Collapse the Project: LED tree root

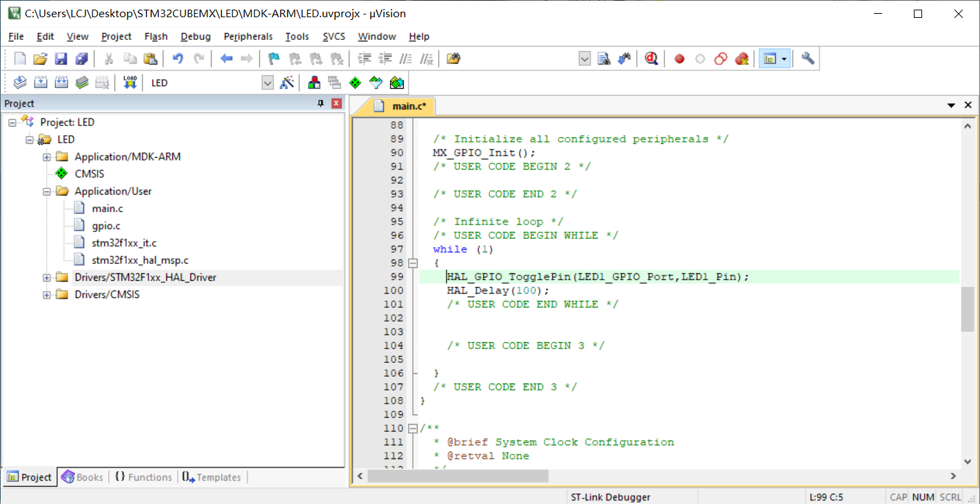coord(12,123)
